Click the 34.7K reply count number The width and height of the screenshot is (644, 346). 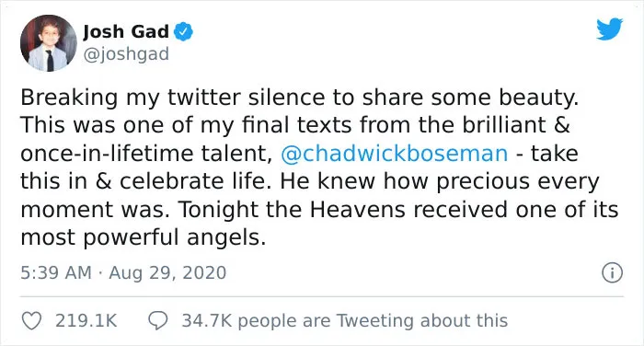207,320
